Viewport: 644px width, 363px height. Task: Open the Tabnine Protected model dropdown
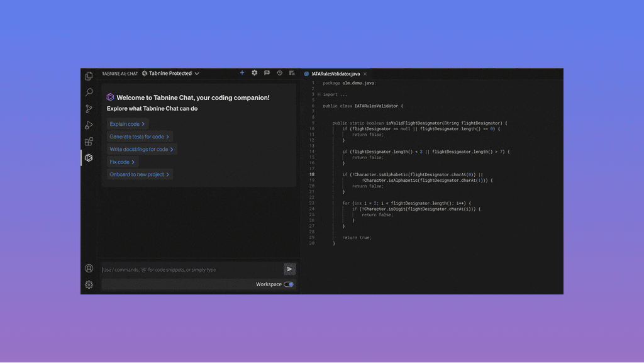coord(171,73)
